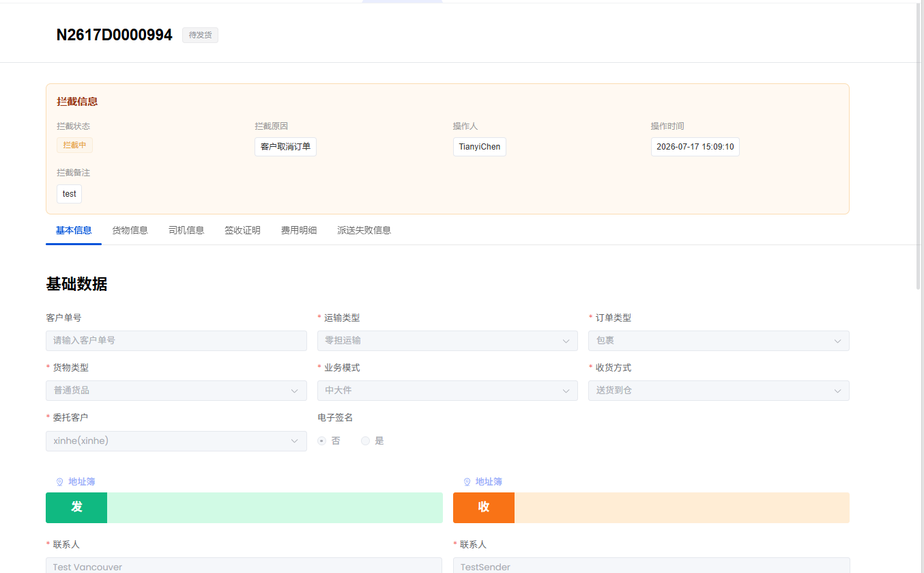Click the 基础数据 section heading
This screenshot has width=924, height=573.
click(x=76, y=284)
